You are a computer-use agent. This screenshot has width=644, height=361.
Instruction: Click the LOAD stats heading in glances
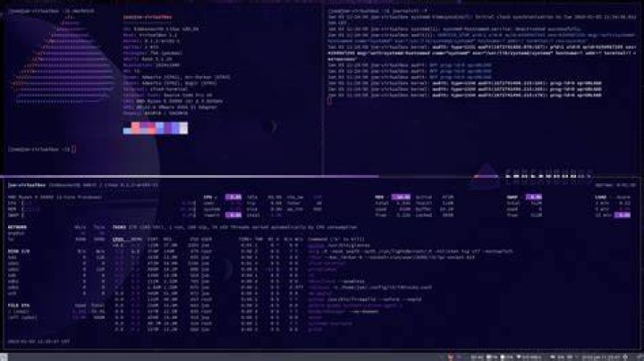tap(601, 197)
